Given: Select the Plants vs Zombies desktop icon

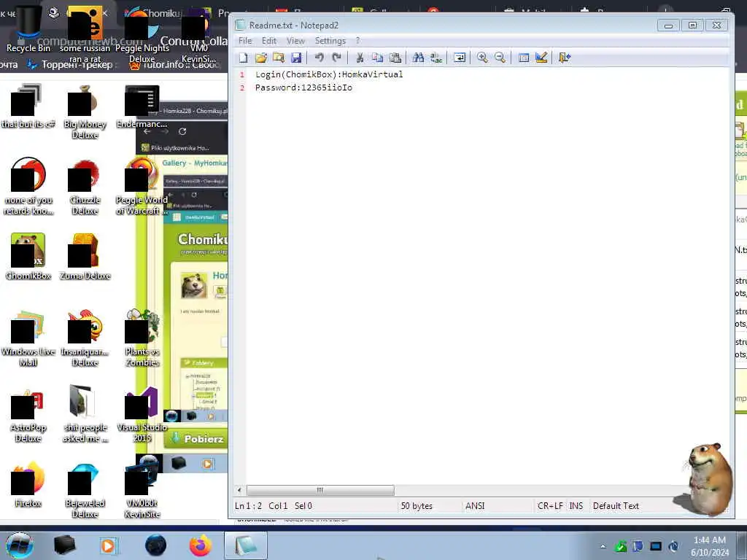Looking at the screenshot, I should [142, 339].
